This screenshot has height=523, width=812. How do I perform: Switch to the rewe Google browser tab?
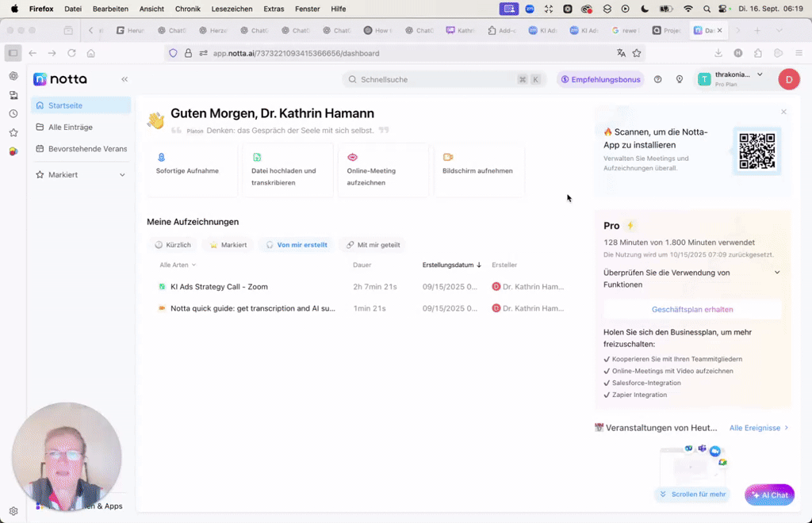[625, 31]
